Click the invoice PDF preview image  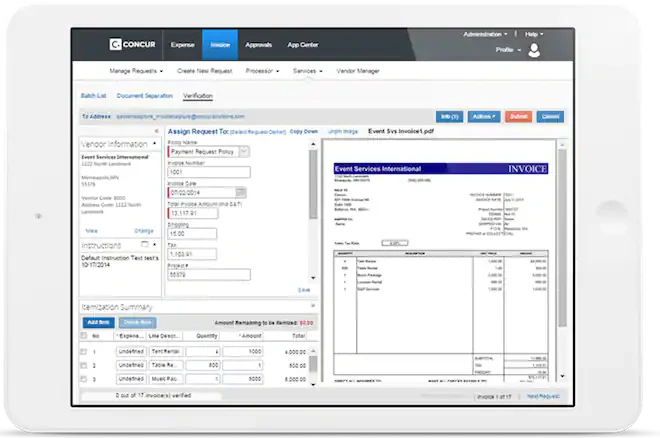pyautogui.click(x=440, y=261)
